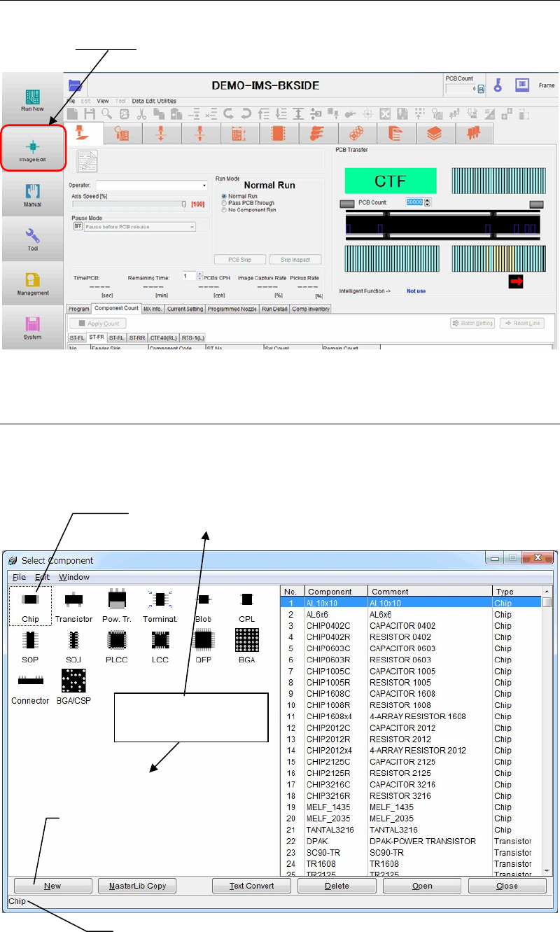Click the PCB Count input field
Screen dimensions: 560x932
click(414, 202)
